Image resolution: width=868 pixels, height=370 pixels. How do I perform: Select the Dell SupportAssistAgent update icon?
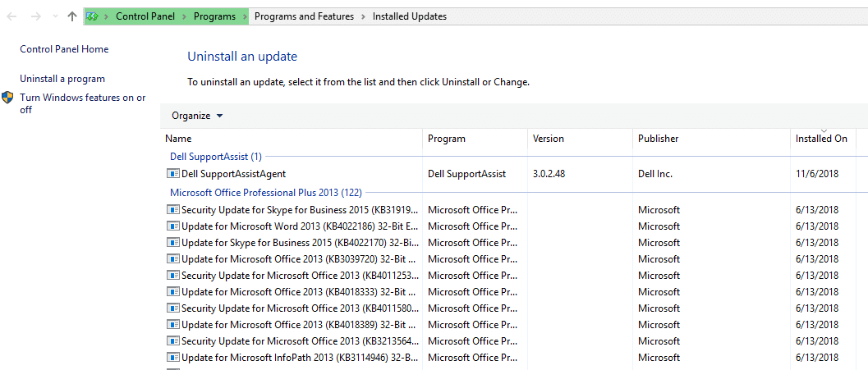[x=172, y=174]
